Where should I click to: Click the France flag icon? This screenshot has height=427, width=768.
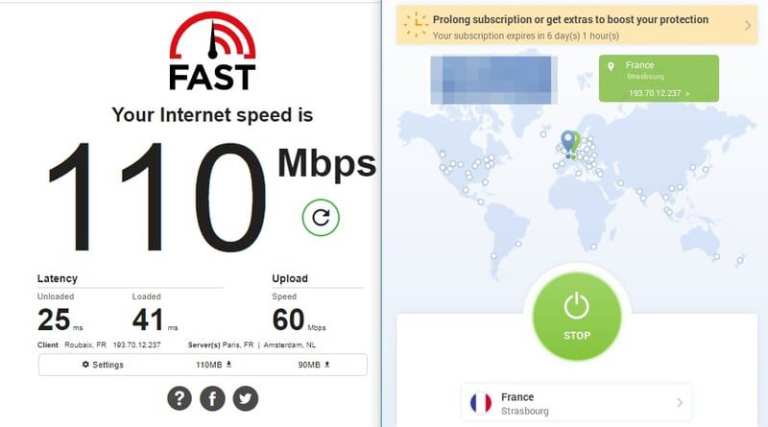480,403
